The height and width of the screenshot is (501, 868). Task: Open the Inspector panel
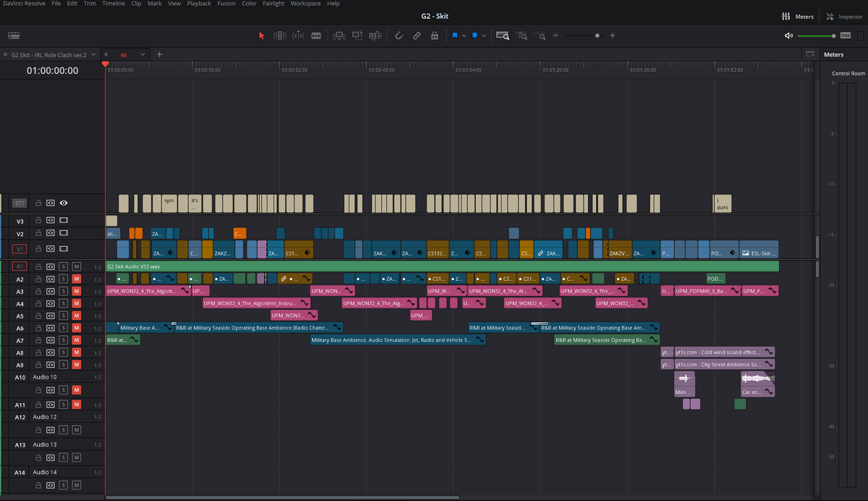[845, 16]
